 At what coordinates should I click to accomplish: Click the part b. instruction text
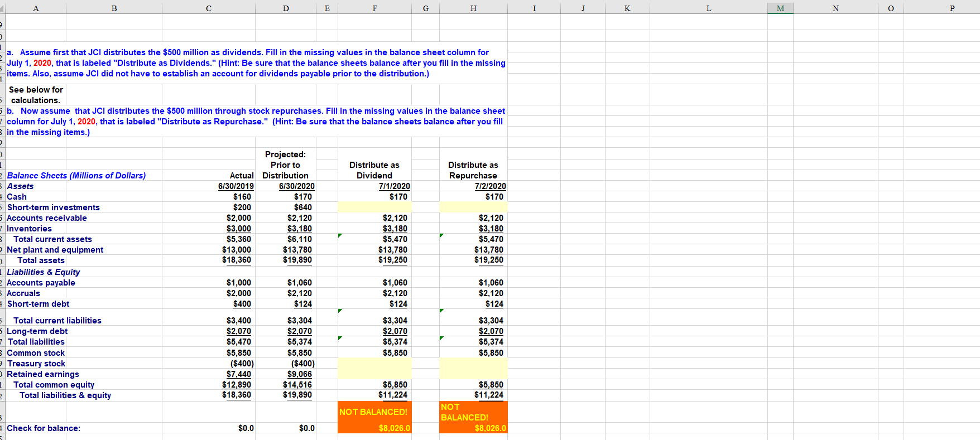(x=256, y=122)
